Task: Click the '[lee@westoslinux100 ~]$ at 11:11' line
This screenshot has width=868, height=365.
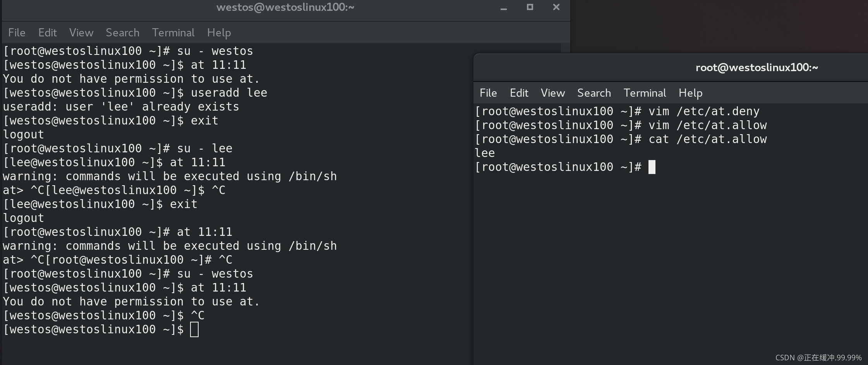Action: click(114, 162)
